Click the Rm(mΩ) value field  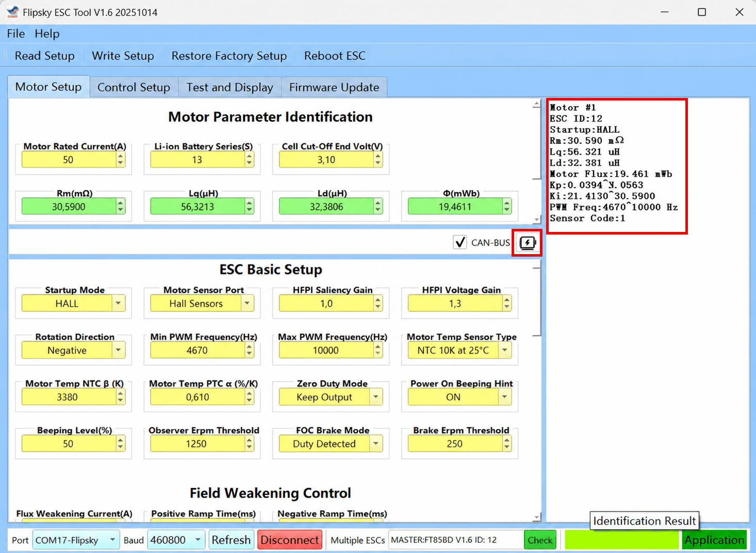(x=69, y=207)
